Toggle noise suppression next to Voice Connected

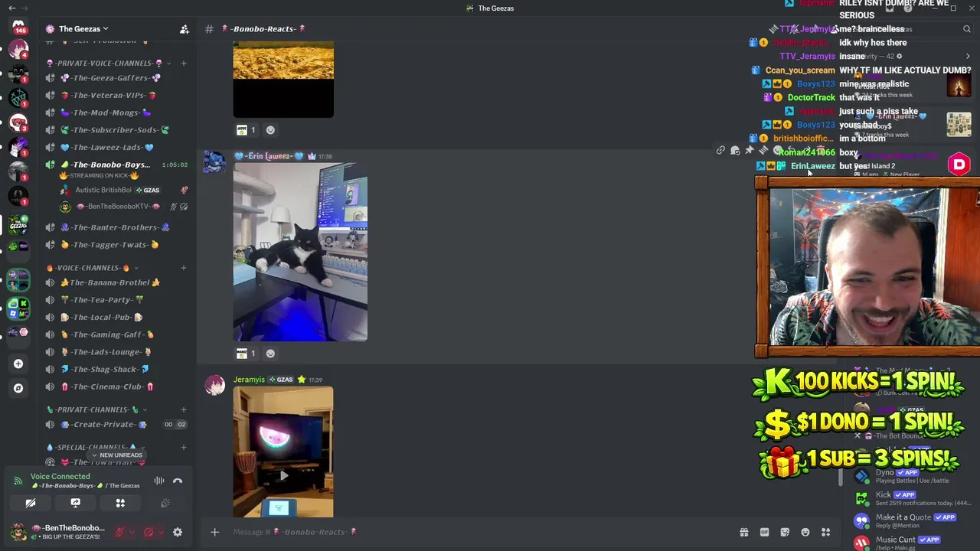pyautogui.click(x=159, y=481)
